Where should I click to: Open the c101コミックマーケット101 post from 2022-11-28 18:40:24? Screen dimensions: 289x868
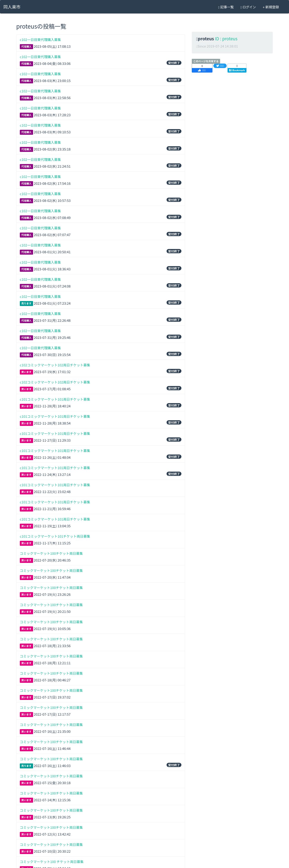[55, 399]
